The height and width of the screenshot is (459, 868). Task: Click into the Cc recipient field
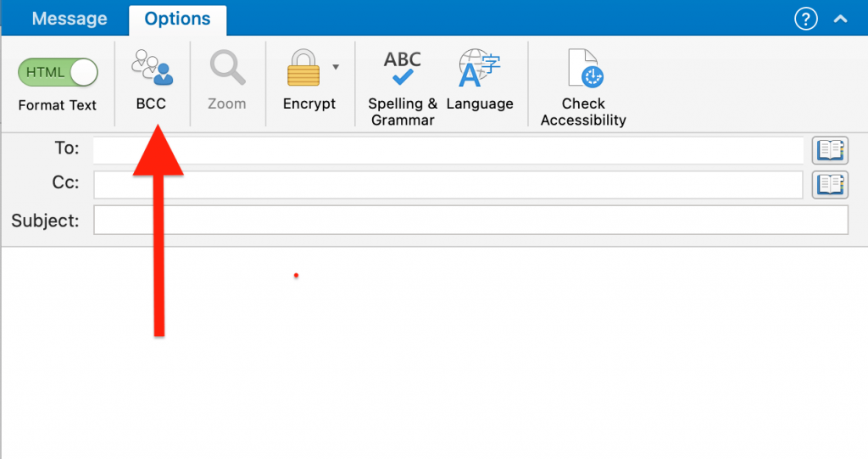pos(448,184)
